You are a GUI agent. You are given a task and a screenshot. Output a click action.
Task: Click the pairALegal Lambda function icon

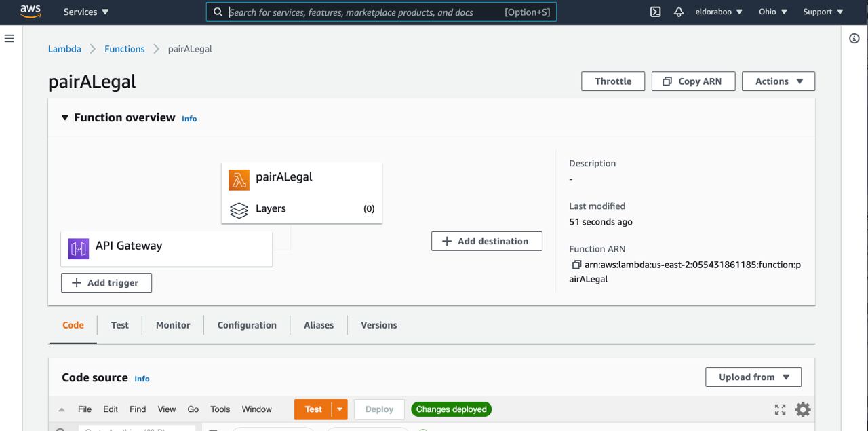[x=239, y=180]
